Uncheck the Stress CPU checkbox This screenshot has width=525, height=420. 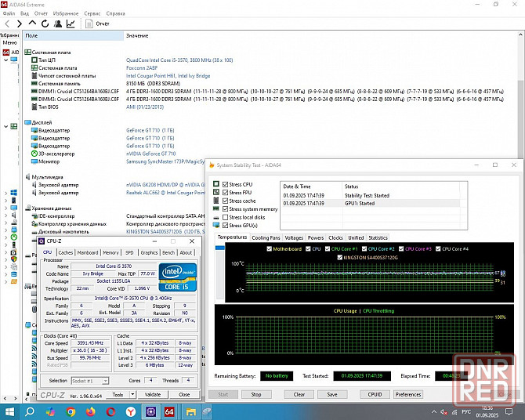coord(226,184)
